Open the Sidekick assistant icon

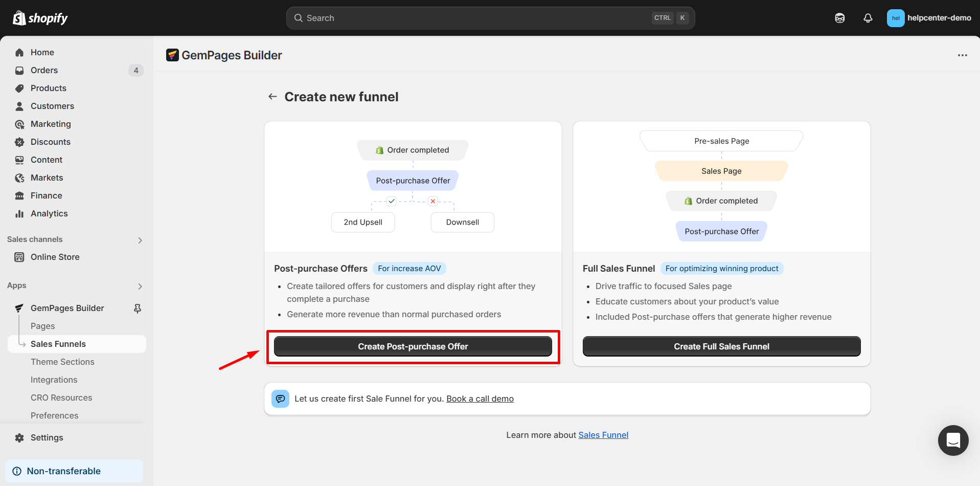pyautogui.click(x=839, y=18)
